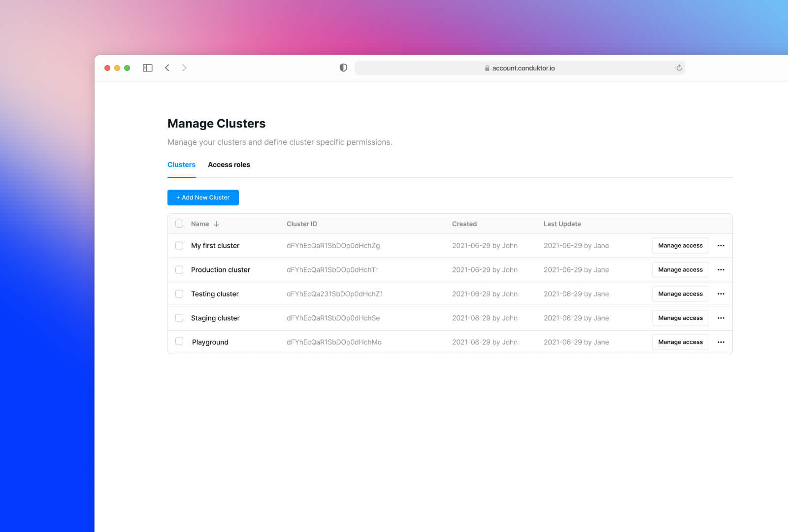Image resolution: width=788 pixels, height=532 pixels.
Task: Click Last Update date in Playground row
Action: point(576,342)
